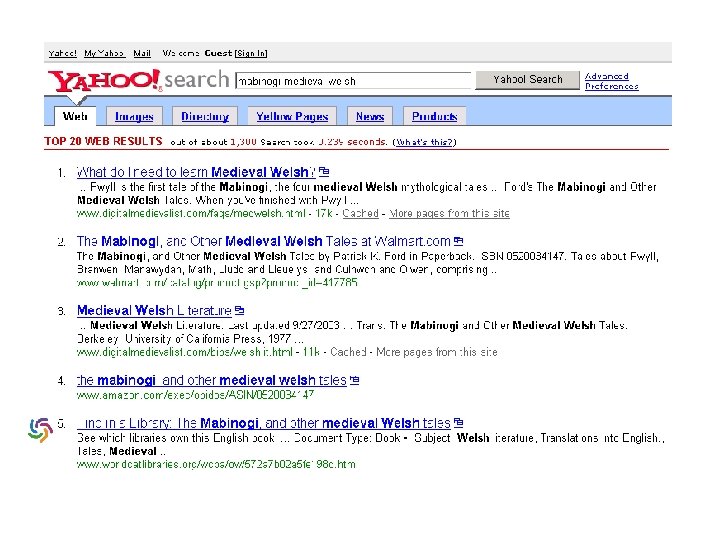Screen dimensions: 720x540
Task: Open the 'Medieval Welsh Literature' result
Action: pyautogui.click(x=154, y=310)
